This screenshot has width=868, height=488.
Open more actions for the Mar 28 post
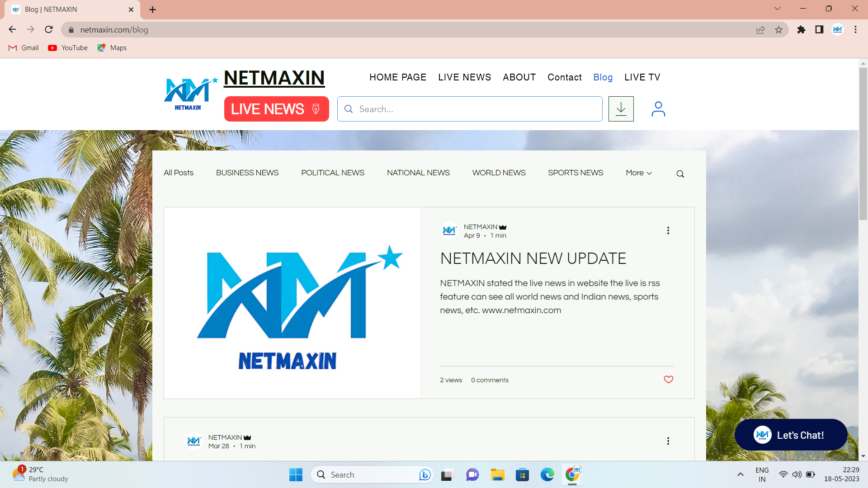point(668,441)
